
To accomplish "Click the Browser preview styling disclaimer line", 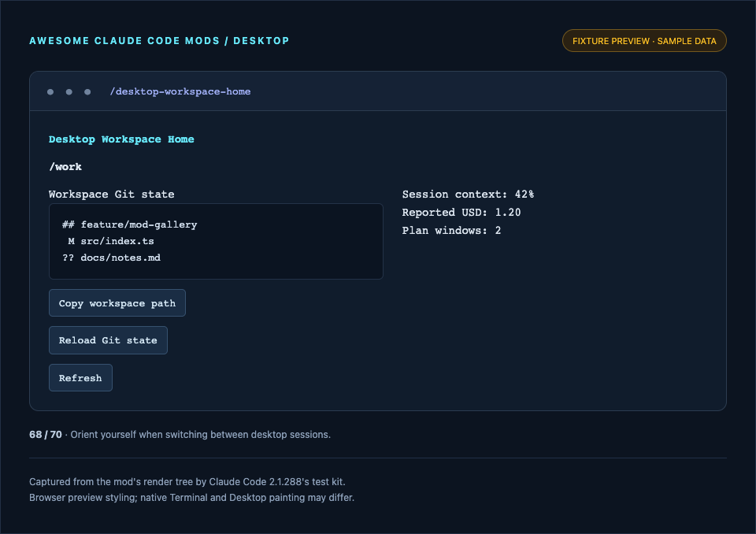I will [192, 497].
